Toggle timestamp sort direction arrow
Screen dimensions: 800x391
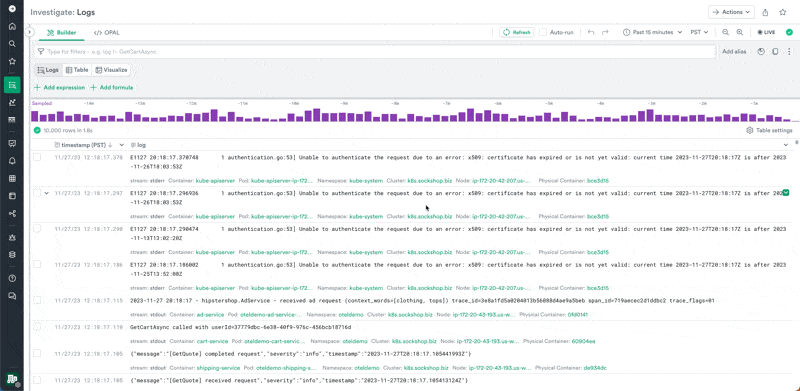110,145
